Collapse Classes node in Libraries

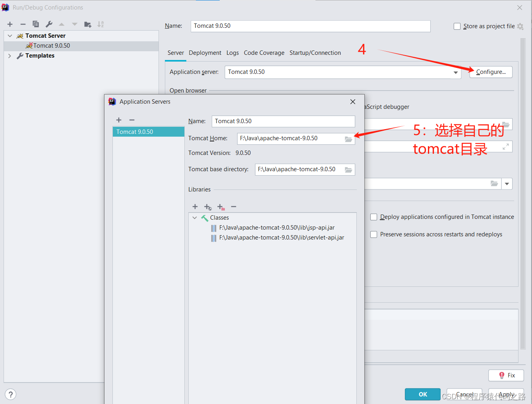coord(195,218)
